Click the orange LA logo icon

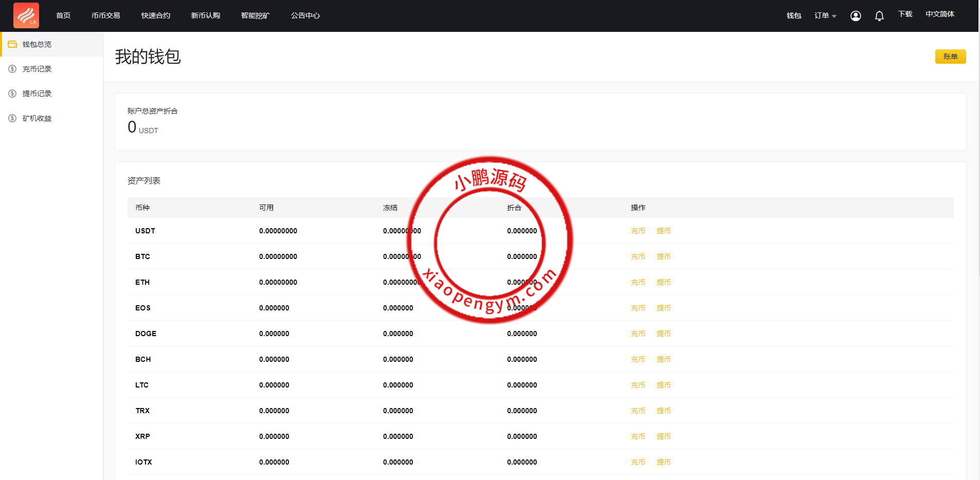point(26,15)
